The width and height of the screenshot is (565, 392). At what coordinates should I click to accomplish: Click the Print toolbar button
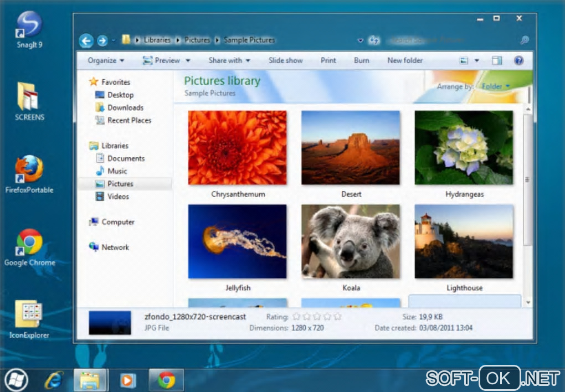[328, 60]
